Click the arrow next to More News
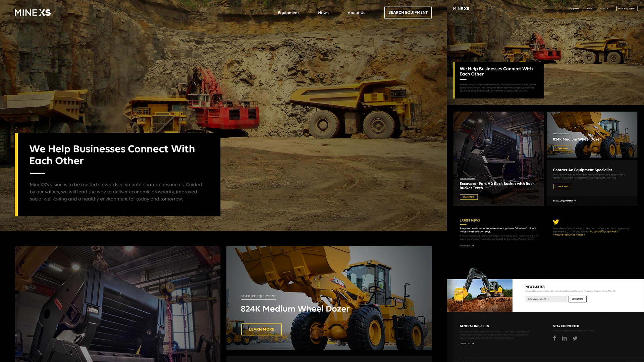644x362 pixels. click(x=473, y=246)
